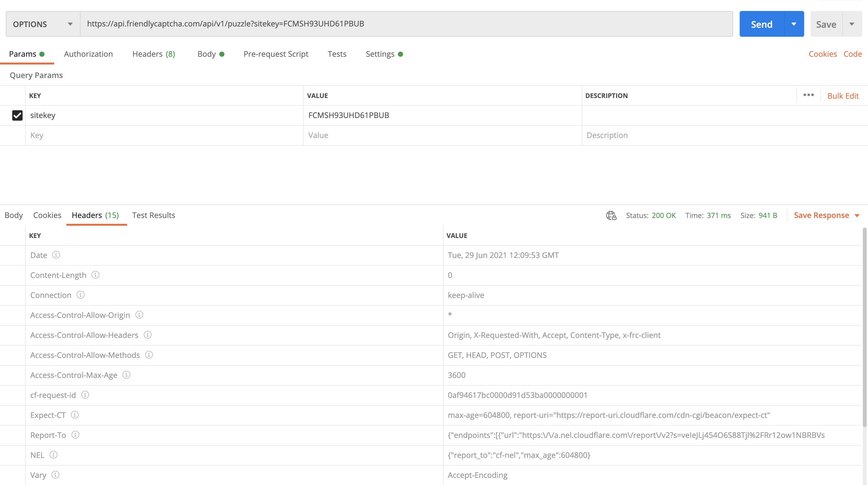
Task: Open the response Cookies tab
Action: [x=47, y=215]
